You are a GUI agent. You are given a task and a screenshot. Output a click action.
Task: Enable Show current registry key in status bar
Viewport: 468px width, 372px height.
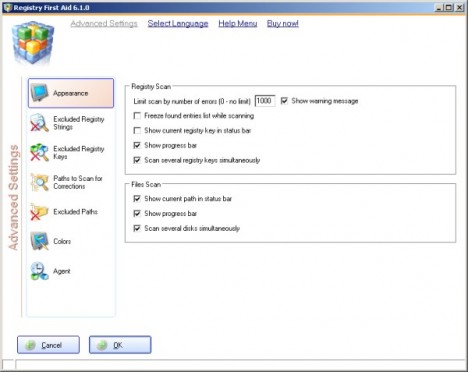[x=137, y=130]
